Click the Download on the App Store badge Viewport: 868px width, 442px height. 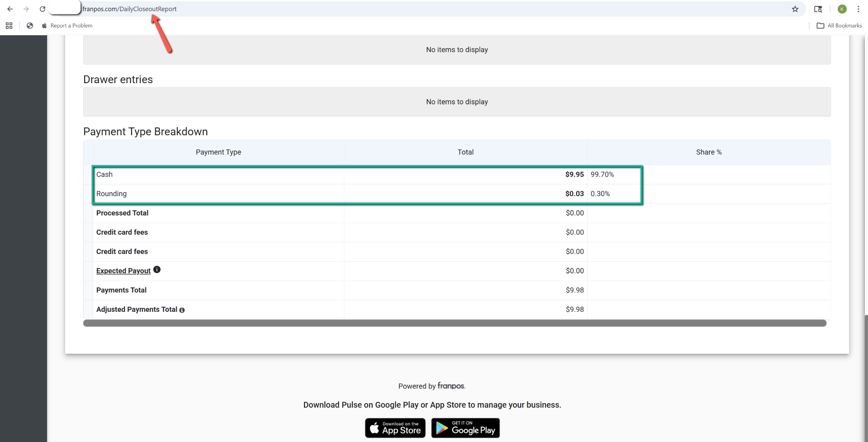coord(395,428)
